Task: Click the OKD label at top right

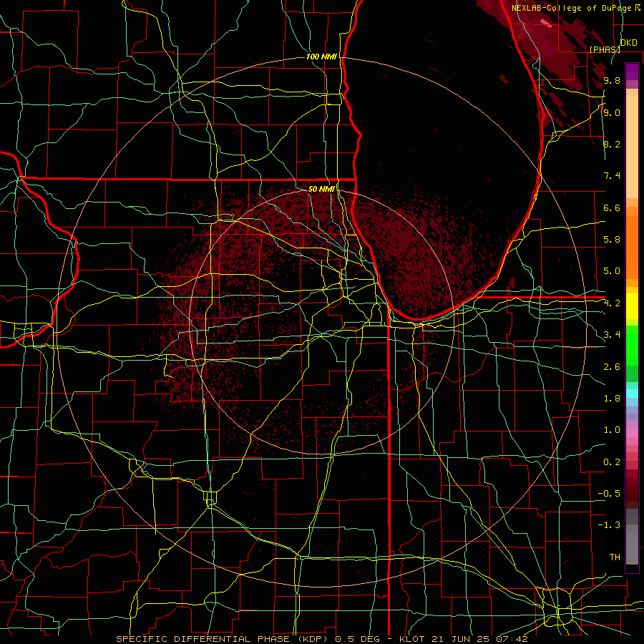Action: click(x=628, y=43)
